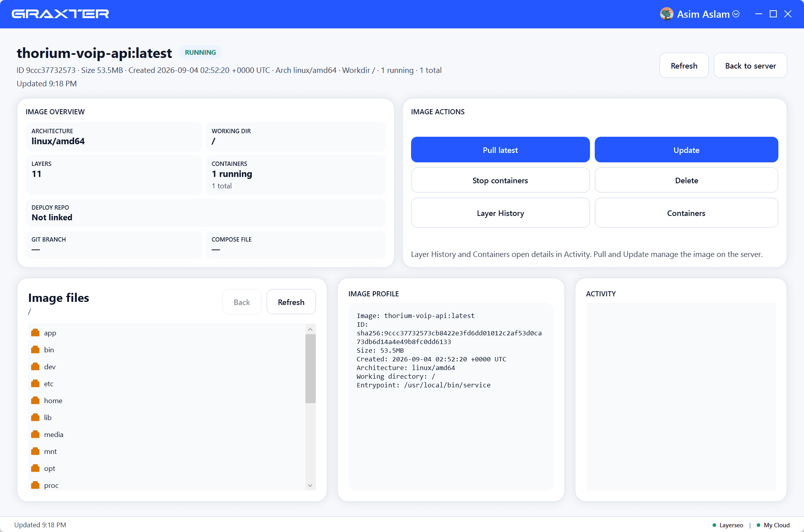Click the Not linked deploy repo value
Image resolution: width=804 pixels, height=532 pixels.
(52, 218)
